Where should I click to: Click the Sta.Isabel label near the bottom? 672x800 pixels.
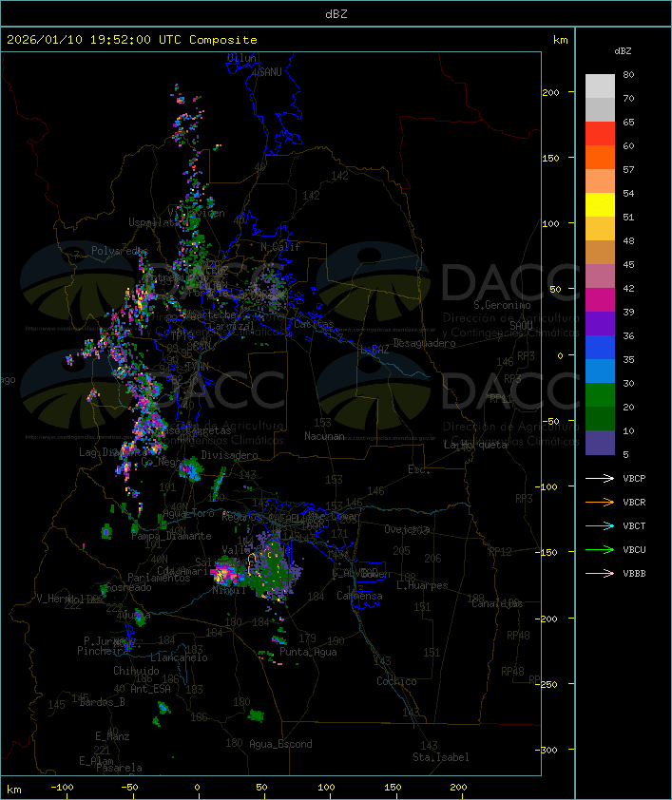pyautogui.click(x=440, y=757)
